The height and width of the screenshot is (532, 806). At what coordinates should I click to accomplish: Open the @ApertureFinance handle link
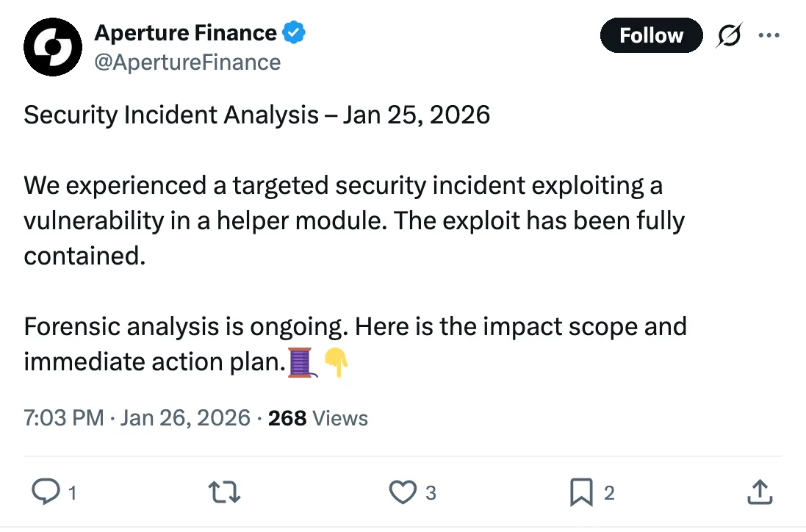pyautogui.click(x=187, y=62)
